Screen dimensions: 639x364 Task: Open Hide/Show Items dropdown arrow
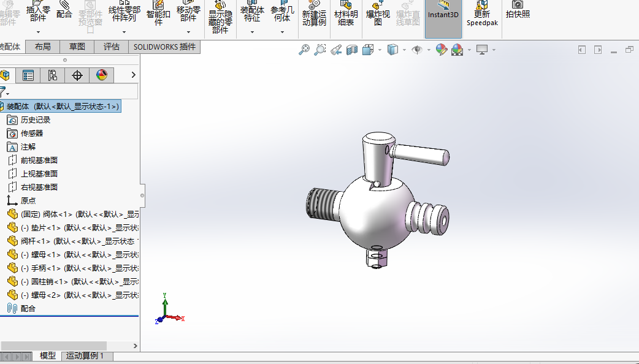(x=429, y=50)
